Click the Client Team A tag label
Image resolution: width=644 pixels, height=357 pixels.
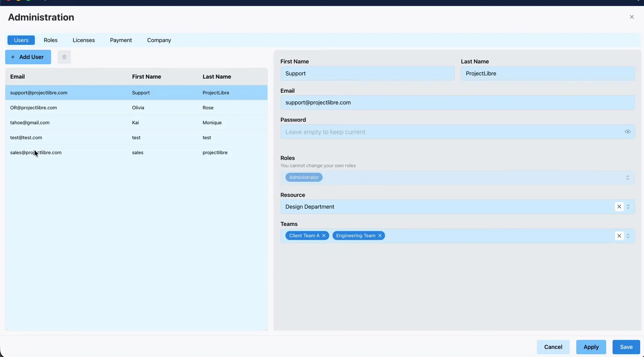pyautogui.click(x=304, y=236)
